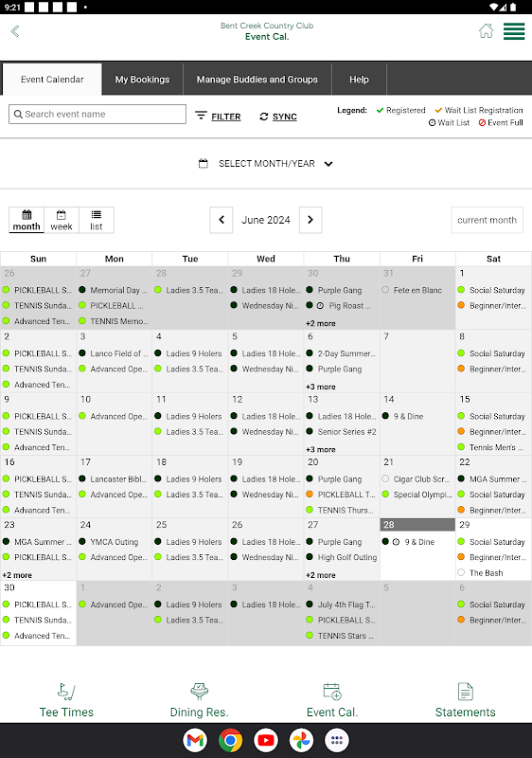Open Tee Times golf icon
This screenshot has width=532, height=758.
66,692
